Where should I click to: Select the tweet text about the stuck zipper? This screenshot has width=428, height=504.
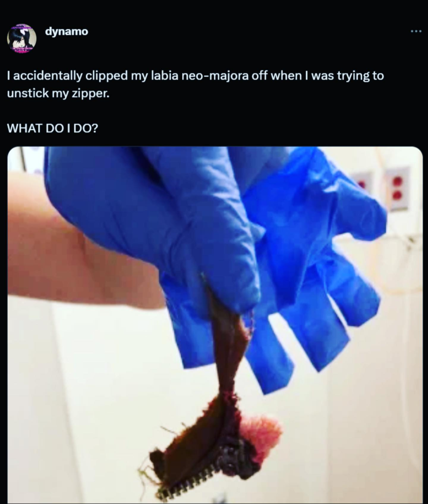195,85
